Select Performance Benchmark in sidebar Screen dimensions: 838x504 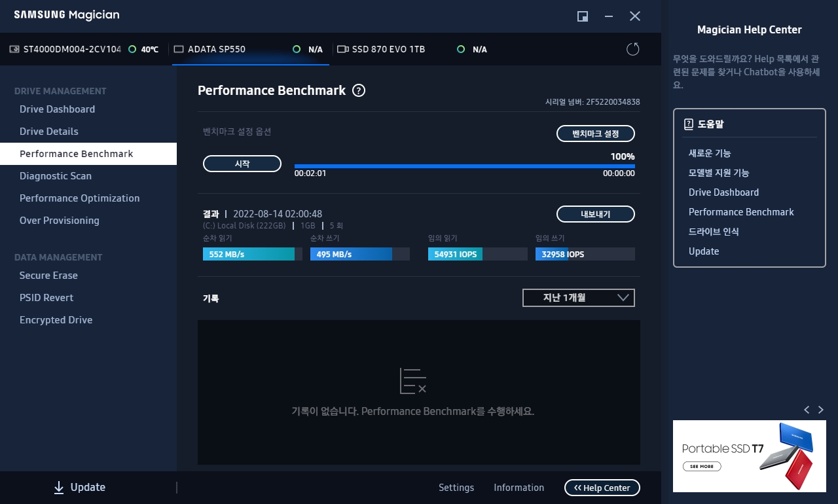88,154
